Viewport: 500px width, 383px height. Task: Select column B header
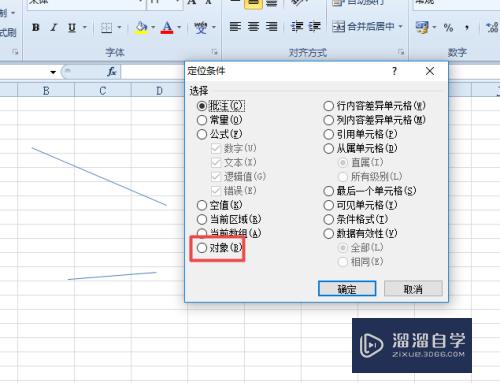point(46,91)
